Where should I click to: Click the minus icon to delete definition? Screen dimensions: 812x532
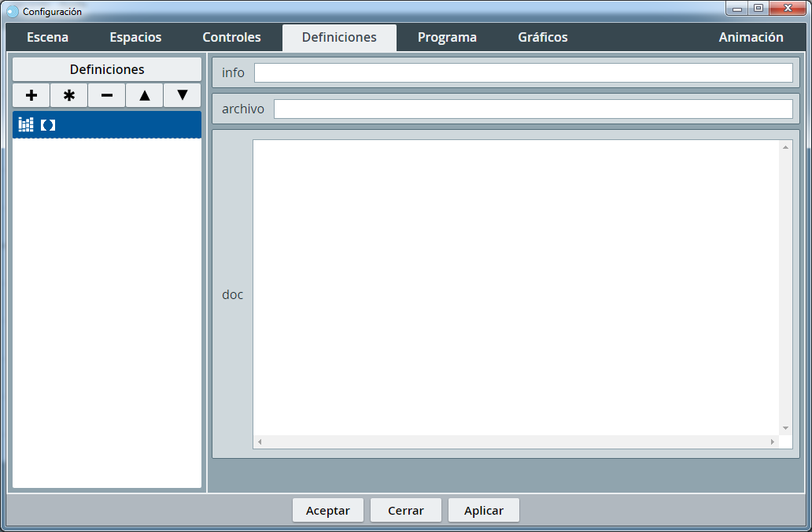point(107,95)
